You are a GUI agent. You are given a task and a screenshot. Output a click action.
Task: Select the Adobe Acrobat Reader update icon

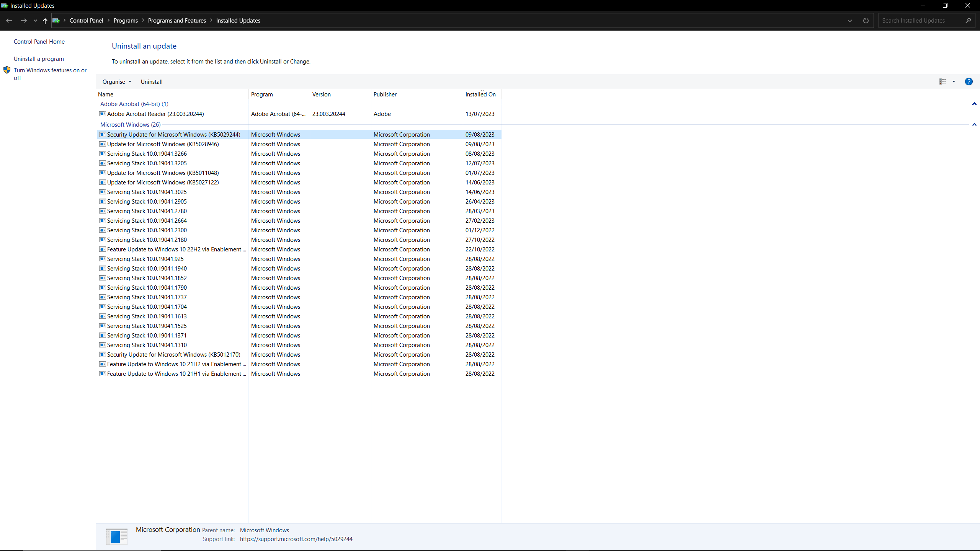[x=102, y=114]
